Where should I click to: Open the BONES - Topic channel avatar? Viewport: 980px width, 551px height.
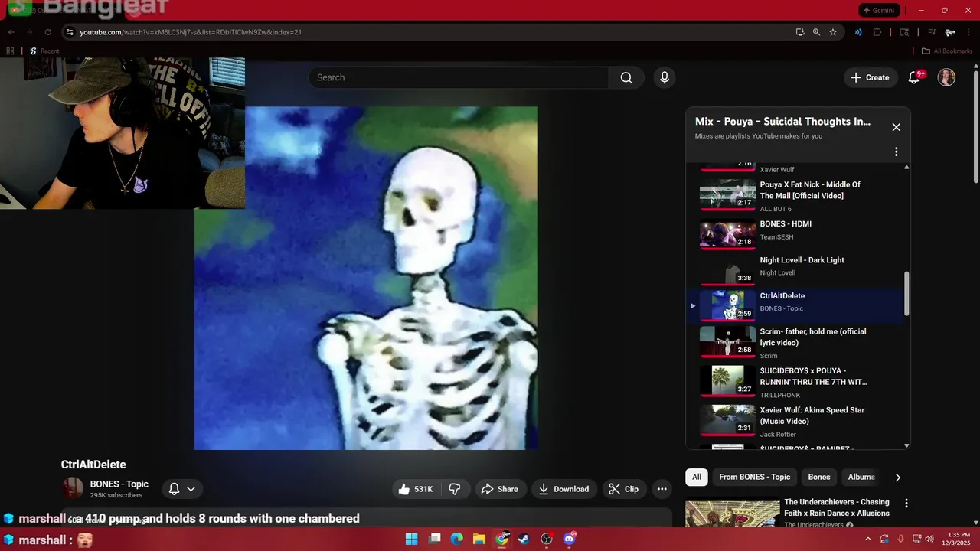pos(73,488)
